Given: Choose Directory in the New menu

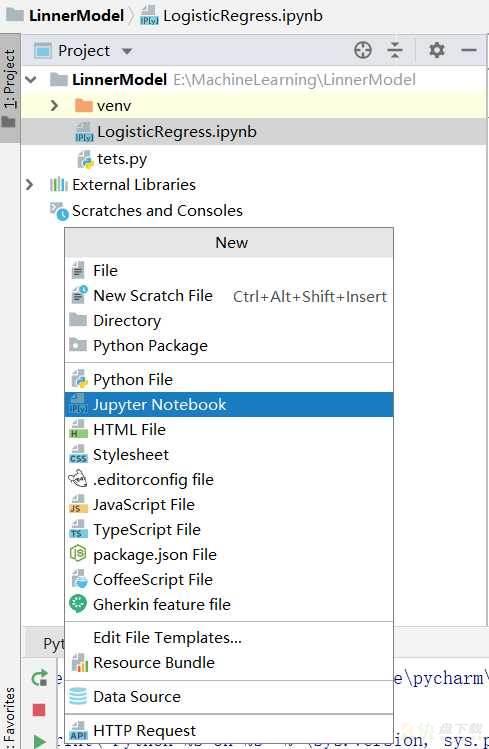Looking at the screenshot, I should (x=229, y=321).
